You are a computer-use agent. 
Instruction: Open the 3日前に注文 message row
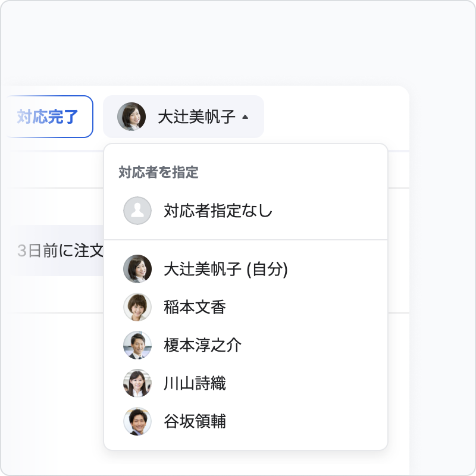pyautogui.click(x=58, y=250)
